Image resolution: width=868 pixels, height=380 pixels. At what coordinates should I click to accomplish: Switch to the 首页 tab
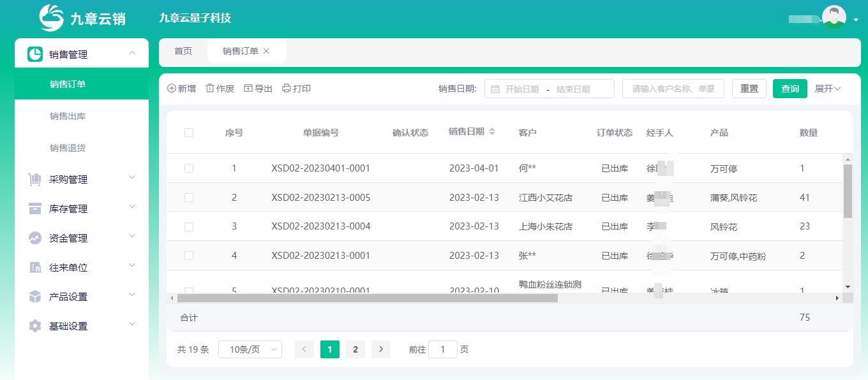point(183,51)
